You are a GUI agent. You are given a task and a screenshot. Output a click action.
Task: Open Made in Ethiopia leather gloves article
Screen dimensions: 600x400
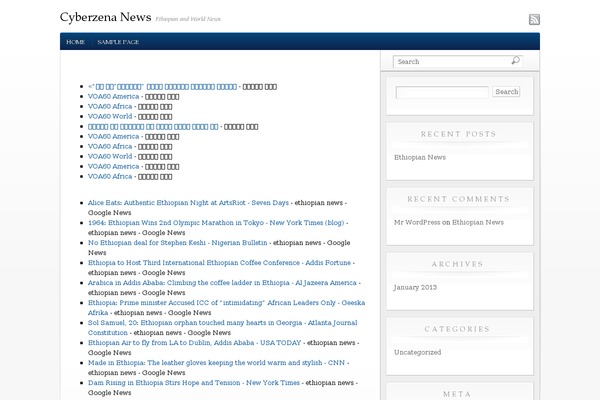(217, 362)
